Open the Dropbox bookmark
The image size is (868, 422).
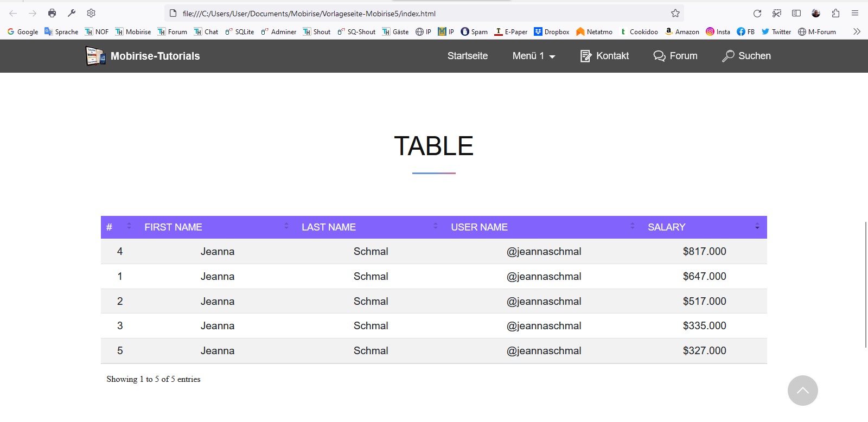point(552,31)
